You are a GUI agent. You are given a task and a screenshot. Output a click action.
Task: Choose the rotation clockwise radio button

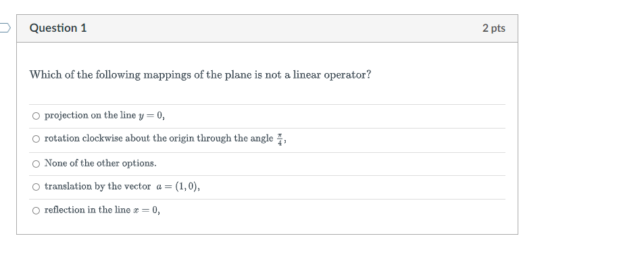pyautogui.click(x=36, y=139)
